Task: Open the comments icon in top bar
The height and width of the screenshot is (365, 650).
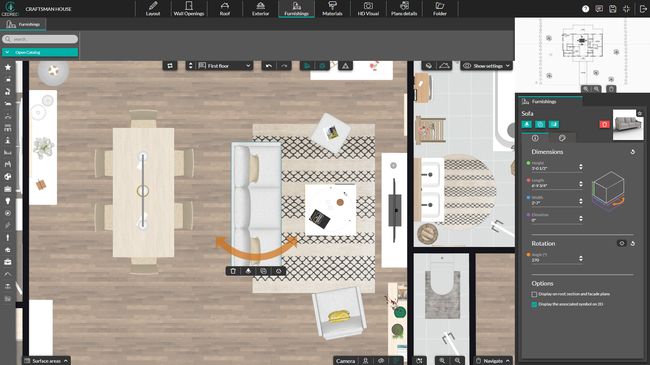Action: (599, 9)
